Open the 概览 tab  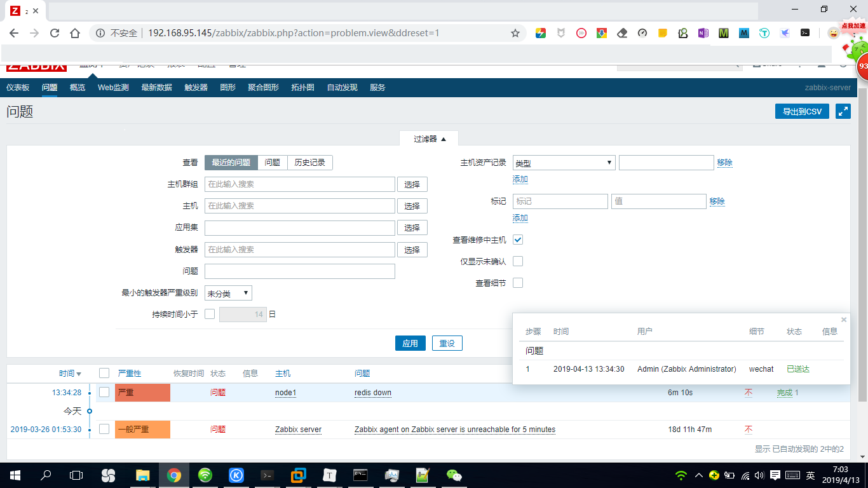point(77,87)
